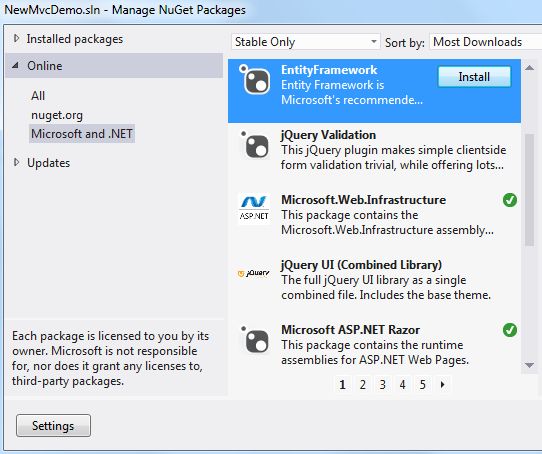Viewport: 542px width, 454px height.
Task: Select the Installed packages section label
Action: 75,39
